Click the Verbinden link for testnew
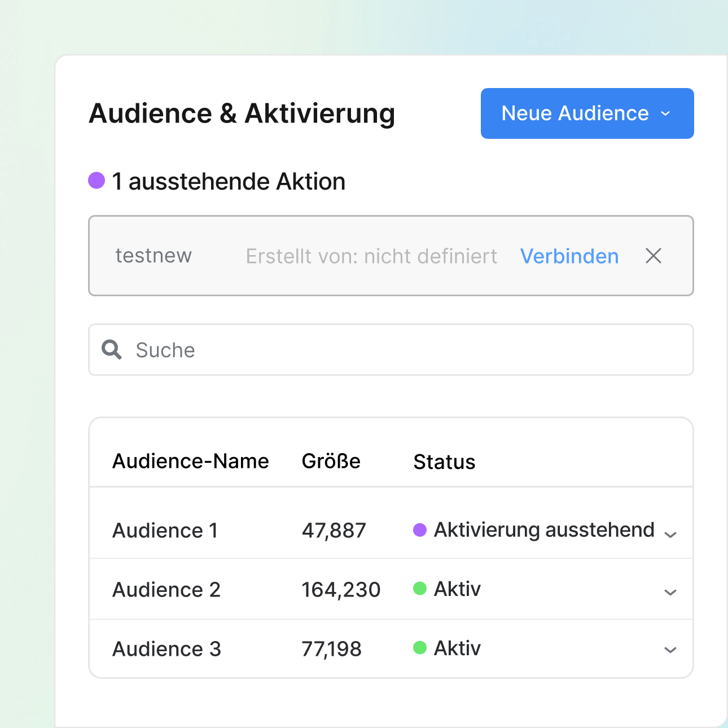The height and width of the screenshot is (728, 728). 569,256
